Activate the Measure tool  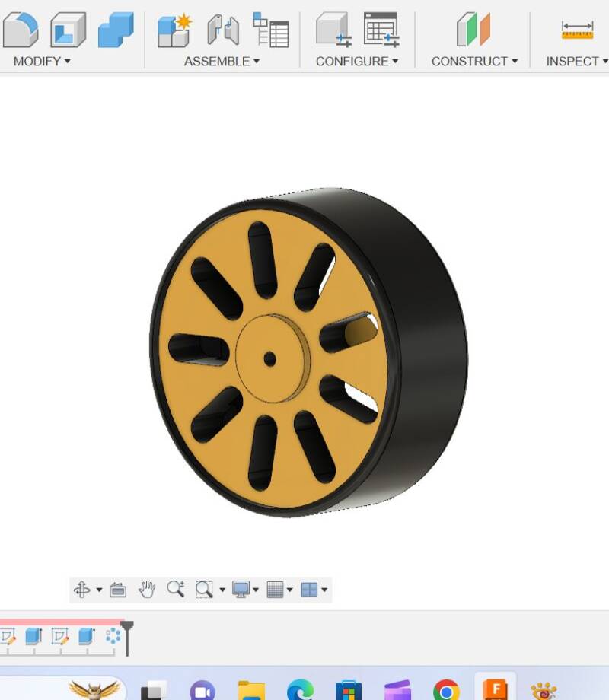577,30
